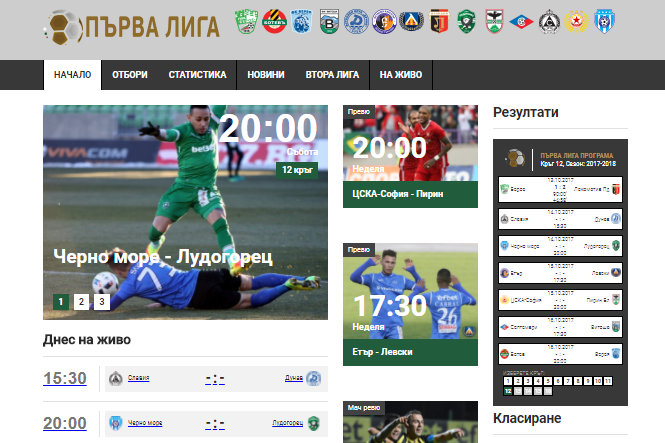Image resolution: width=665 pixels, height=443 pixels.
Task: Click Vitosha logo in Septemvri match row
Action: coord(616,327)
